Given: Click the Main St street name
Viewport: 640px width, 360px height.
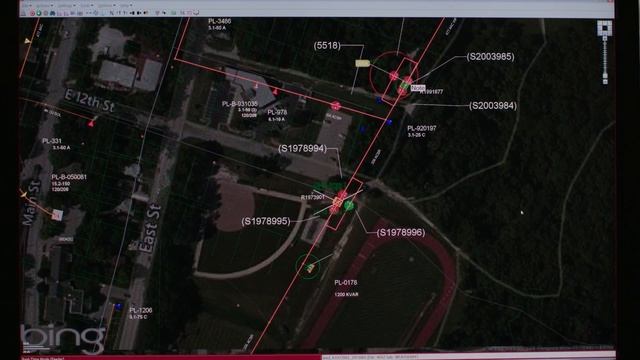Looking at the screenshot, I should click(x=31, y=203).
